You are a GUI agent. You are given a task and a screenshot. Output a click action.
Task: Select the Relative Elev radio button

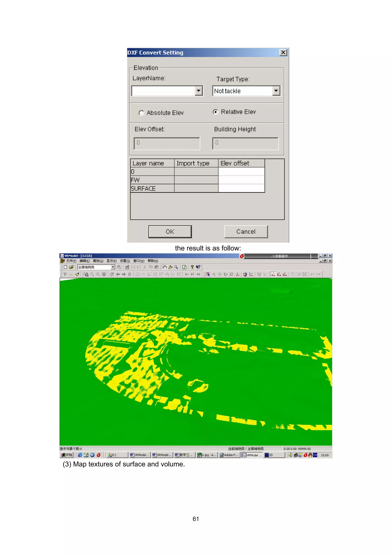pos(215,112)
